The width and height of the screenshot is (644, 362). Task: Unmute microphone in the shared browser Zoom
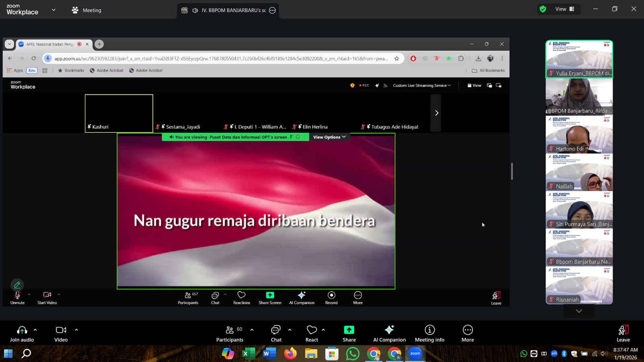pyautogui.click(x=17, y=298)
